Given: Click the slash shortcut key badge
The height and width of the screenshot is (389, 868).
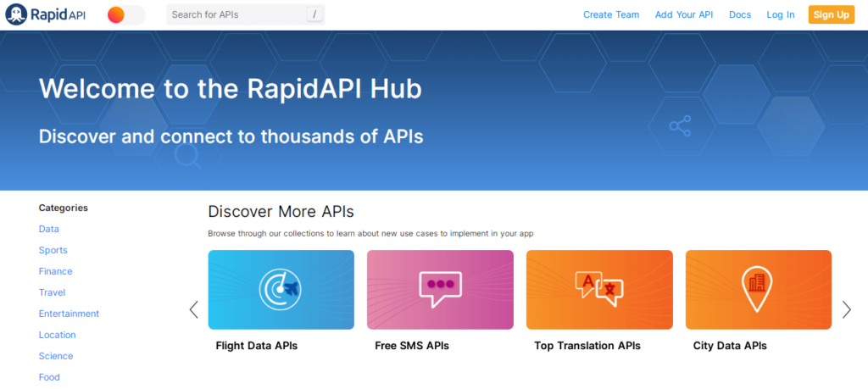Looking at the screenshot, I should pyautogui.click(x=314, y=15).
